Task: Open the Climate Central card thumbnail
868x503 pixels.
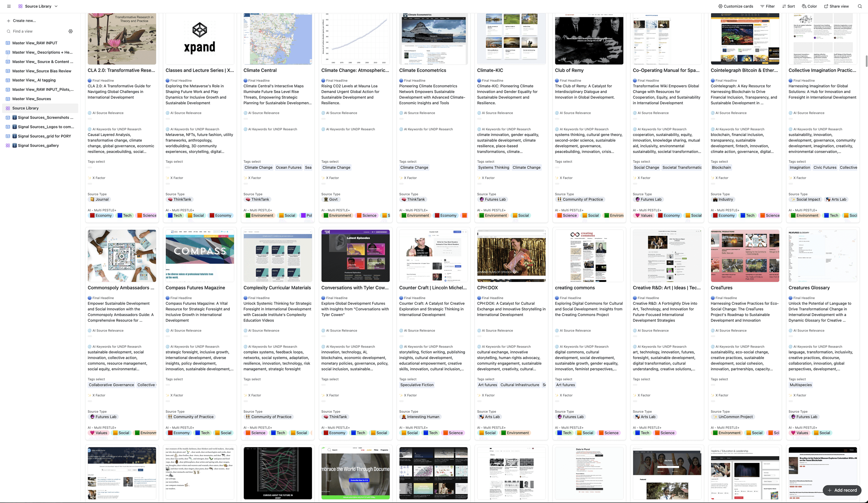Action: click(x=278, y=38)
